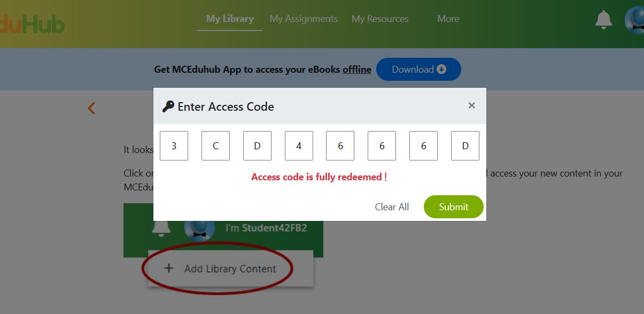Submit the access code
This screenshot has width=644, height=314.
(x=454, y=207)
